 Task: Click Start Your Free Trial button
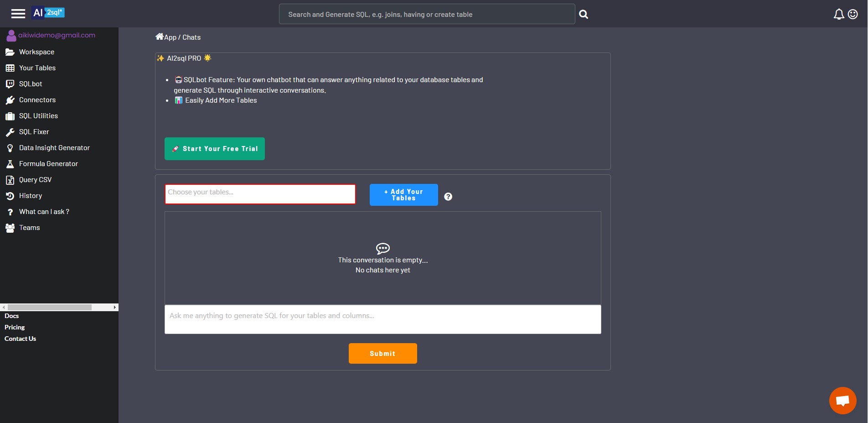pos(215,149)
